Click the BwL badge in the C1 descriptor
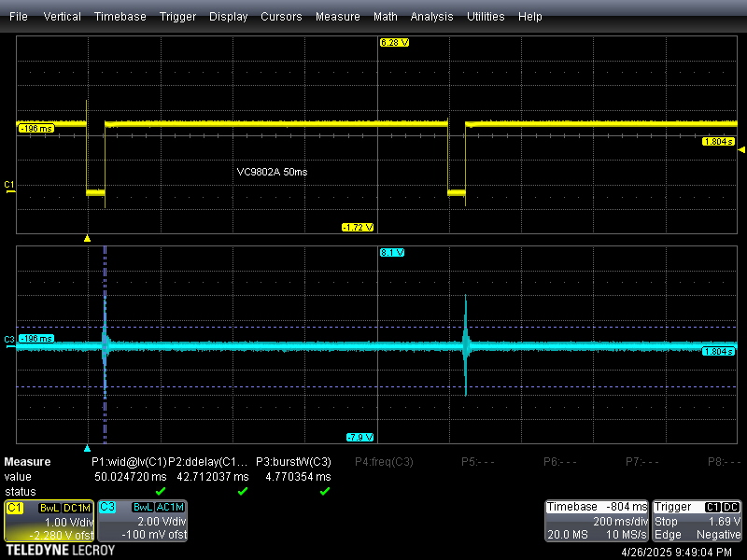 click(49, 508)
